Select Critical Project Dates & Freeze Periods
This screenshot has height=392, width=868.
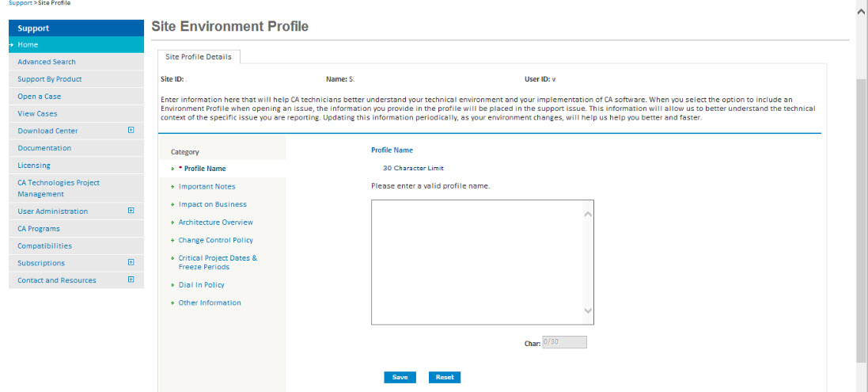coord(218,262)
